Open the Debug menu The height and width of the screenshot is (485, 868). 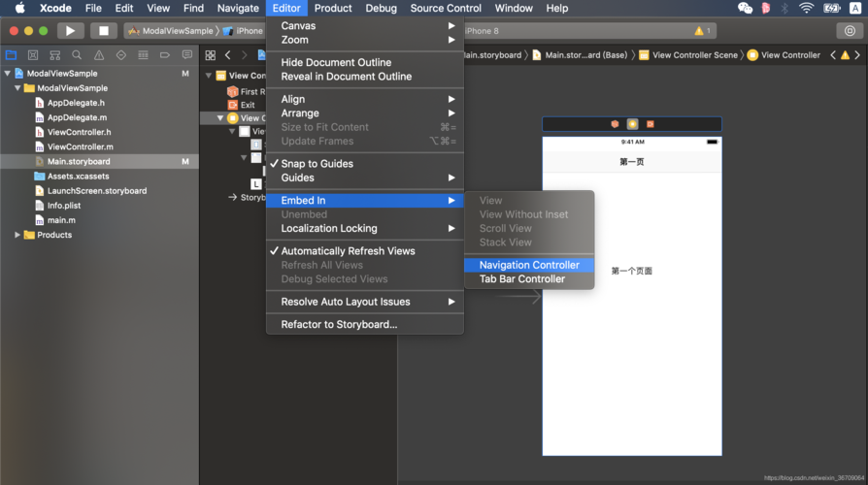point(381,8)
